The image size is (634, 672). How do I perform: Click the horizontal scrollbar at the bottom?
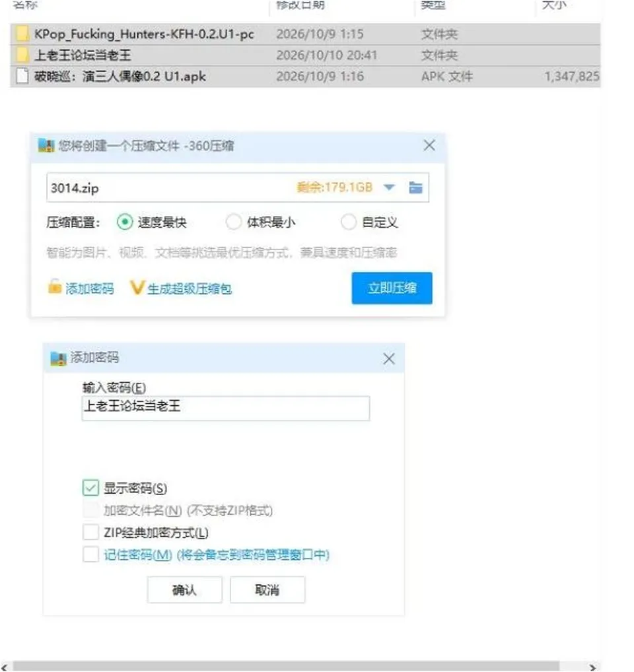(286, 667)
